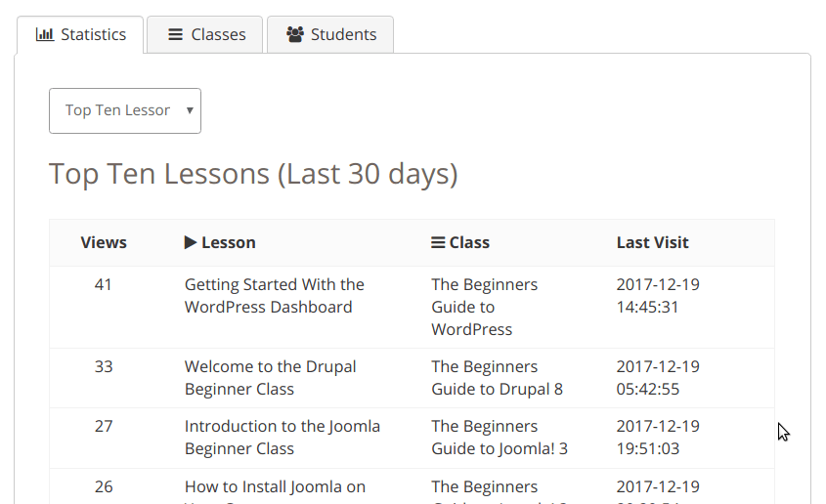Open "Getting Started With the WordPress Dashboard" lesson
The height and width of the screenshot is (504, 826).
[x=274, y=296]
